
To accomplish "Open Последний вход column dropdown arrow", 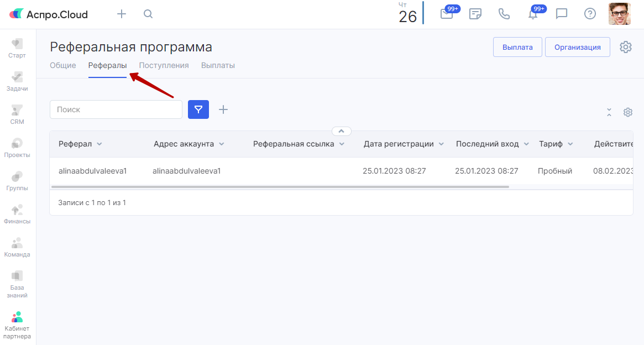I will 526,144.
